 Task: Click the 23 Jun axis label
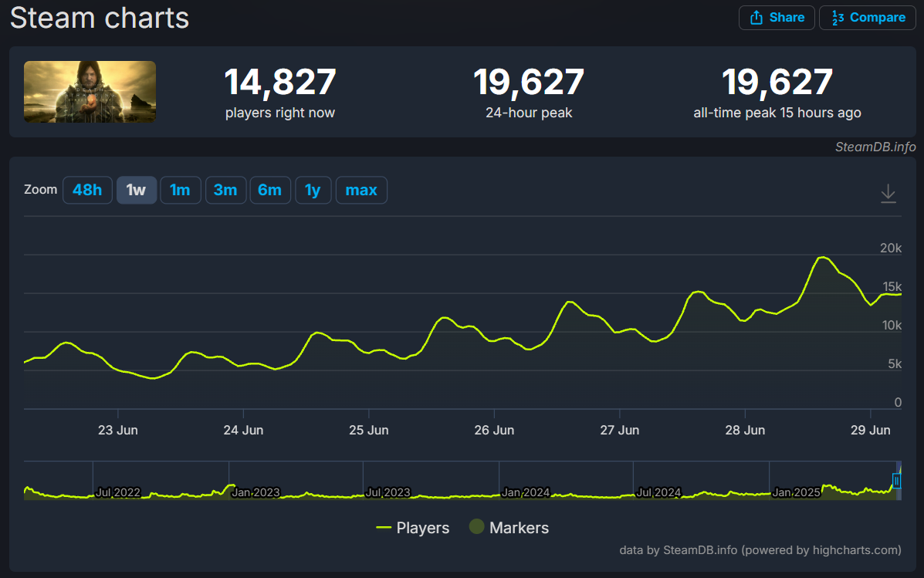click(118, 431)
